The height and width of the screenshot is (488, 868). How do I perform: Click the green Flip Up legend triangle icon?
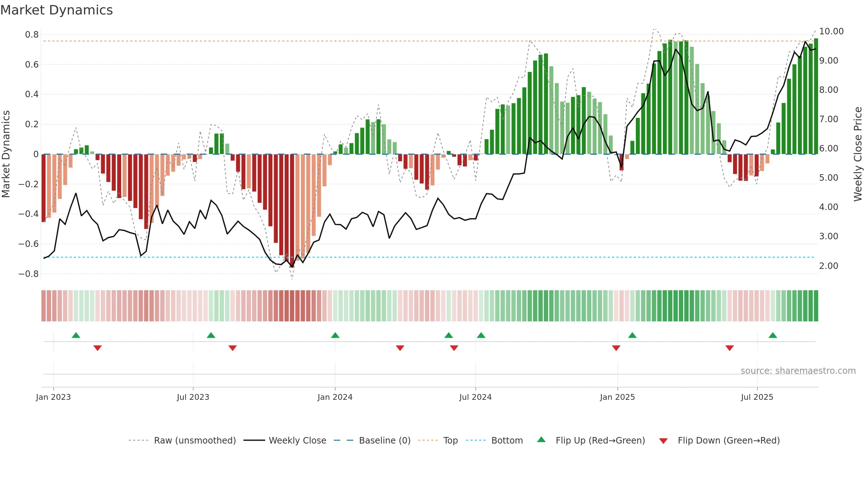(541, 440)
